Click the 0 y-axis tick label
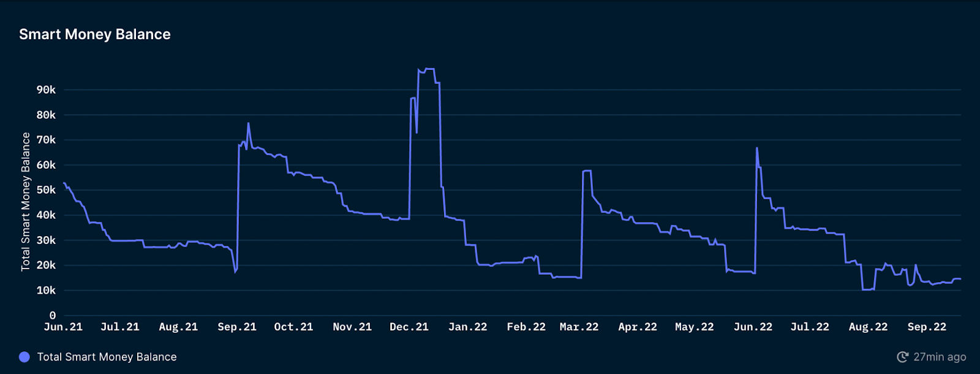The width and height of the screenshot is (980, 374). pos(53,316)
